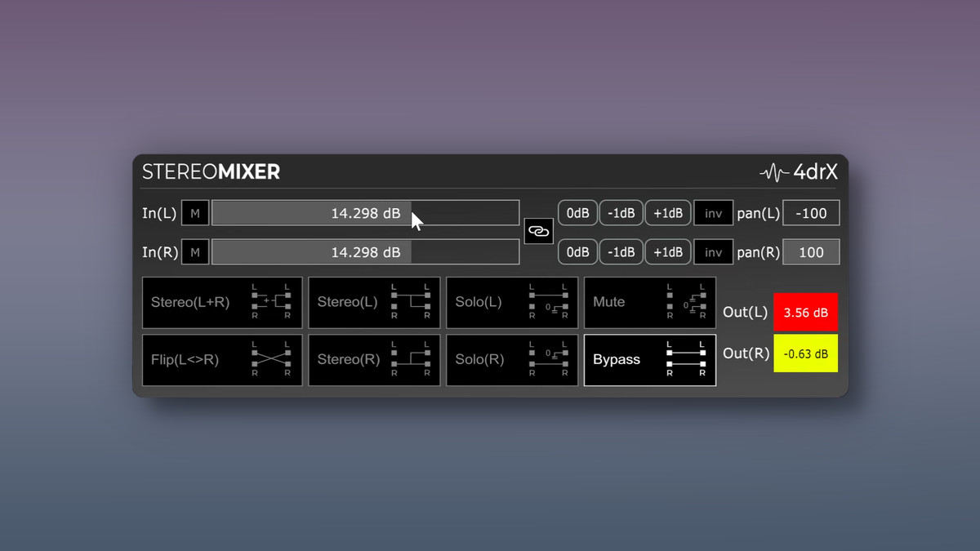The image size is (980, 551).
Task: Toggle phase inv for left channel
Action: [x=713, y=214]
